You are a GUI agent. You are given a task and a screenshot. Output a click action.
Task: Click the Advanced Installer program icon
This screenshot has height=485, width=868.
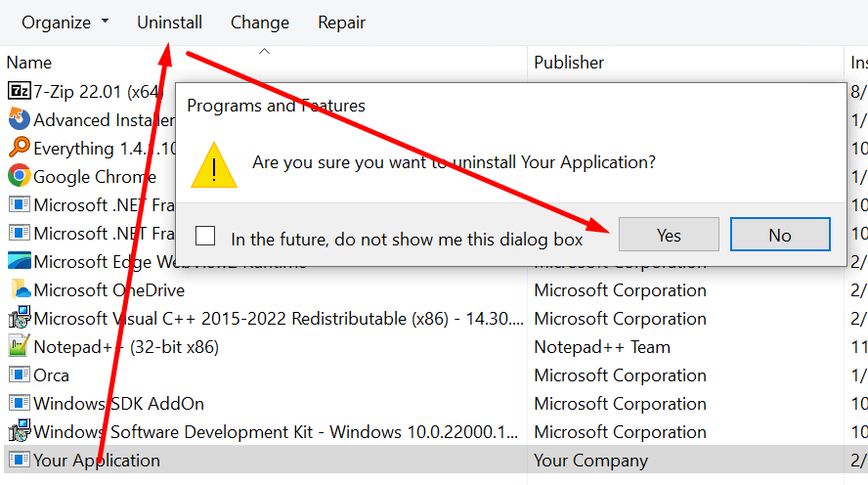pyautogui.click(x=19, y=118)
